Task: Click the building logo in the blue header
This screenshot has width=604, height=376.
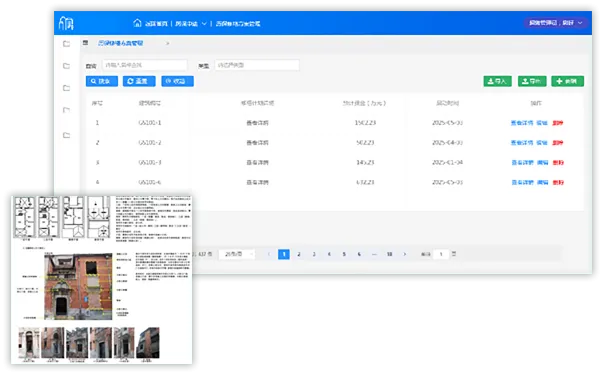Action: tap(66, 24)
